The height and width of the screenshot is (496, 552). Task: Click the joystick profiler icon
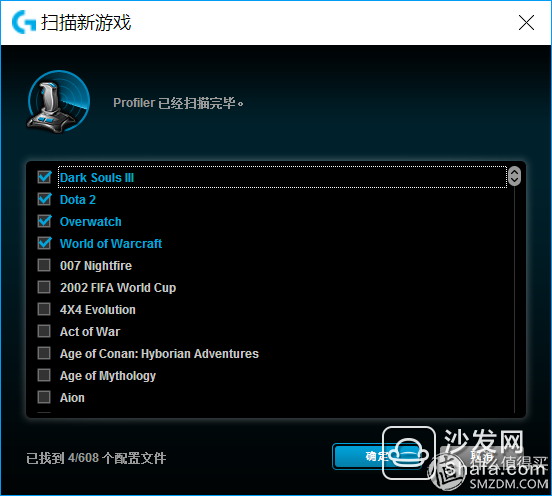tap(58, 102)
